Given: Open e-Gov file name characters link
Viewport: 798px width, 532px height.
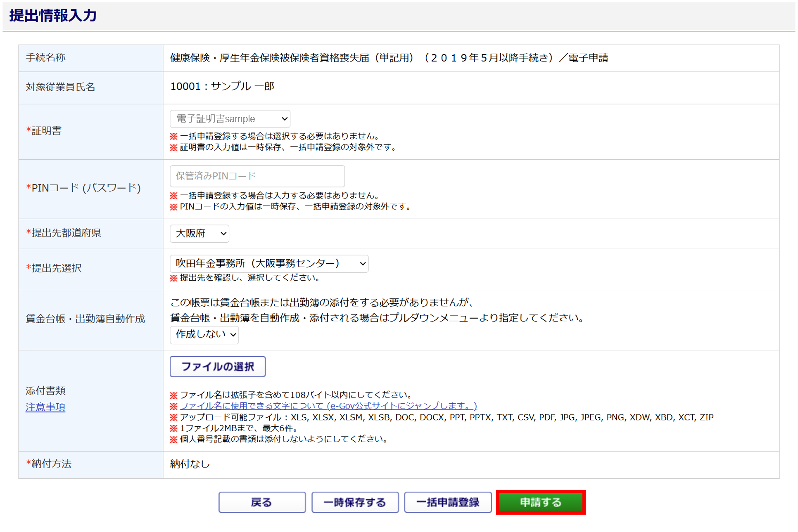Looking at the screenshot, I should point(328,406).
